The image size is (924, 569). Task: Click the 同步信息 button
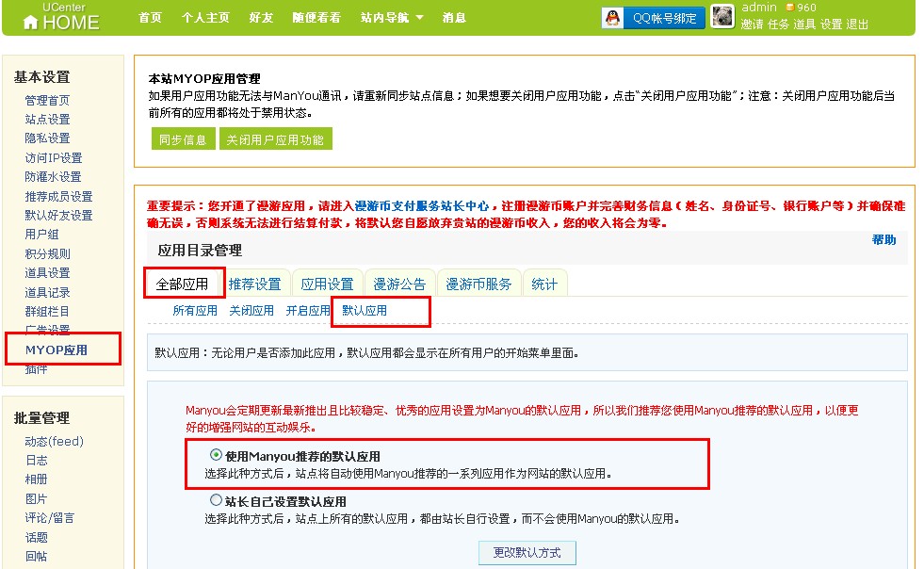pyautogui.click(x=183, y=139)
